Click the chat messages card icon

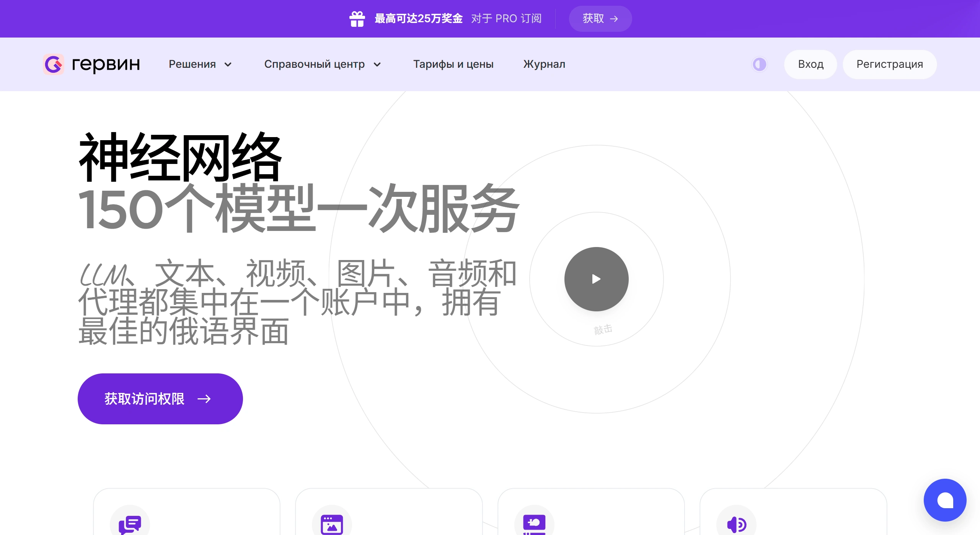(x=130, y=524)
